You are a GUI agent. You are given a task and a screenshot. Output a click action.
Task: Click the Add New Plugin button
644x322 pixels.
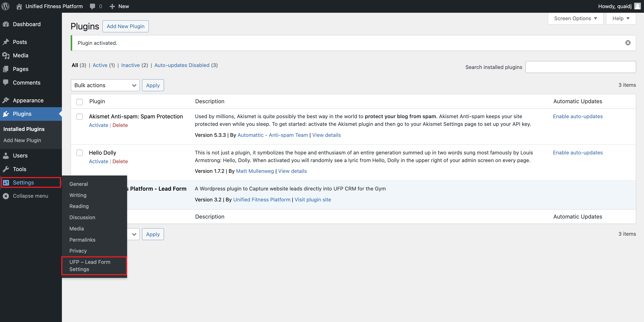tap(126, 26)
